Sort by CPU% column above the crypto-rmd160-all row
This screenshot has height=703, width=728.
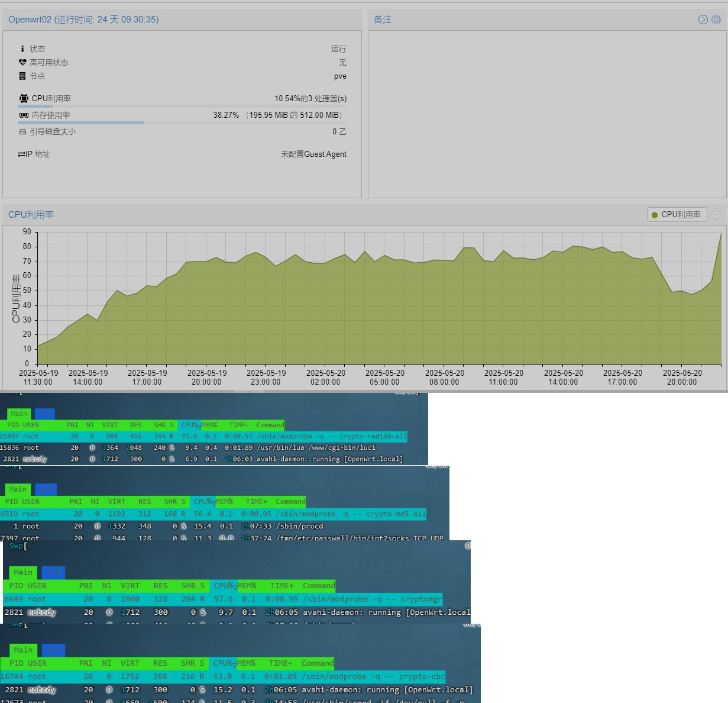[x=189, y=425]
